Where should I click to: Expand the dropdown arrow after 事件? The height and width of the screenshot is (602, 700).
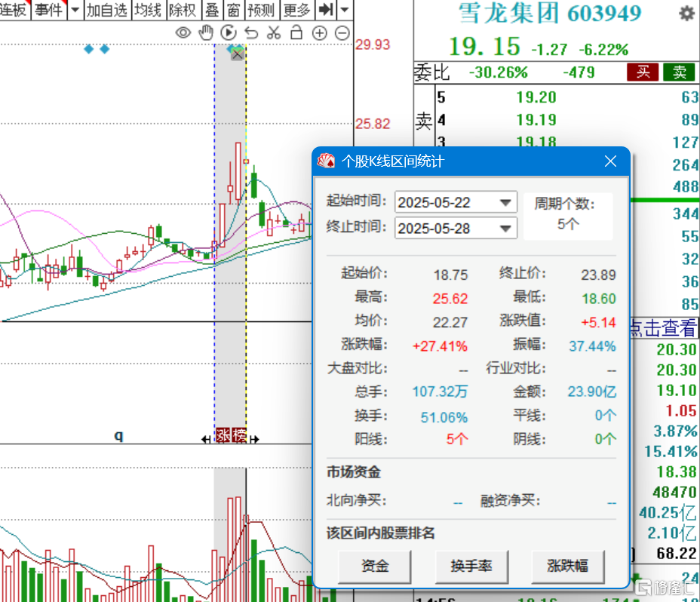tap(75, 9)
